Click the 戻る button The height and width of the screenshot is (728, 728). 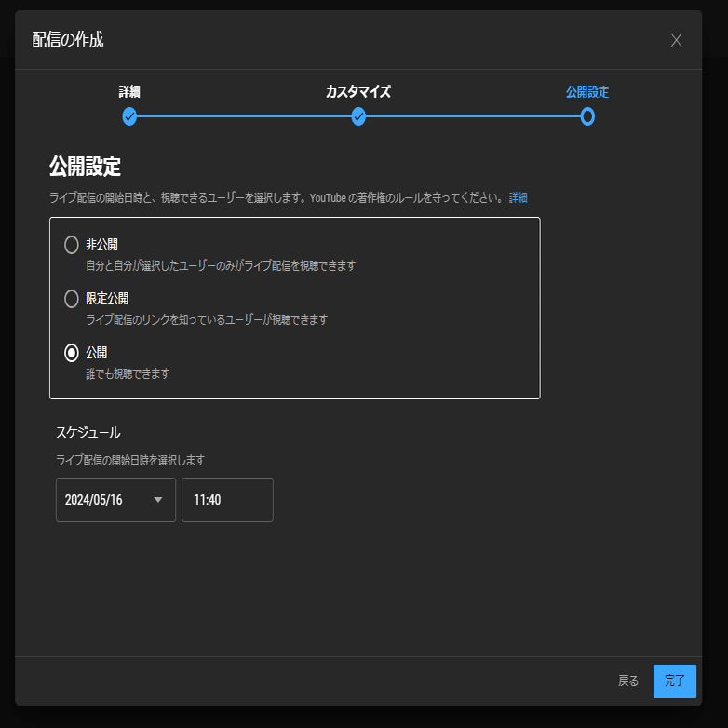tap(628, 681)
